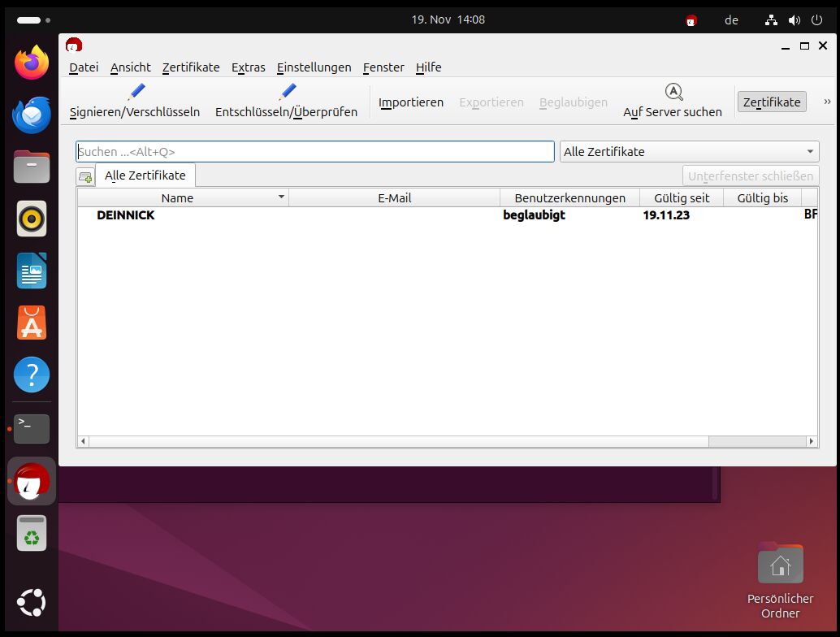This screenshot has width=840, height=637.
Task: Launch Thunderbird mail from the dock
Action: click(x=32, y=115)
